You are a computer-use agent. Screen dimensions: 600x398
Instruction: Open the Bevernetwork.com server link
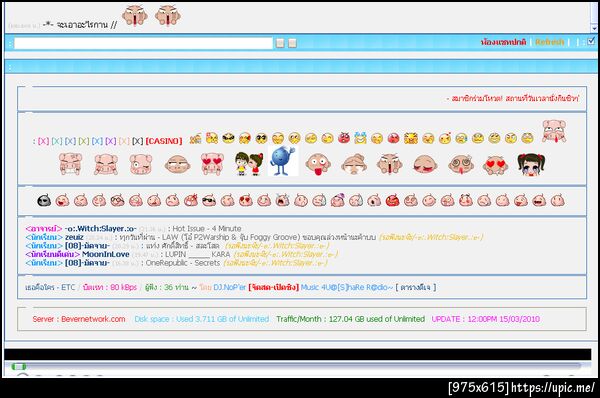(93, 319)
